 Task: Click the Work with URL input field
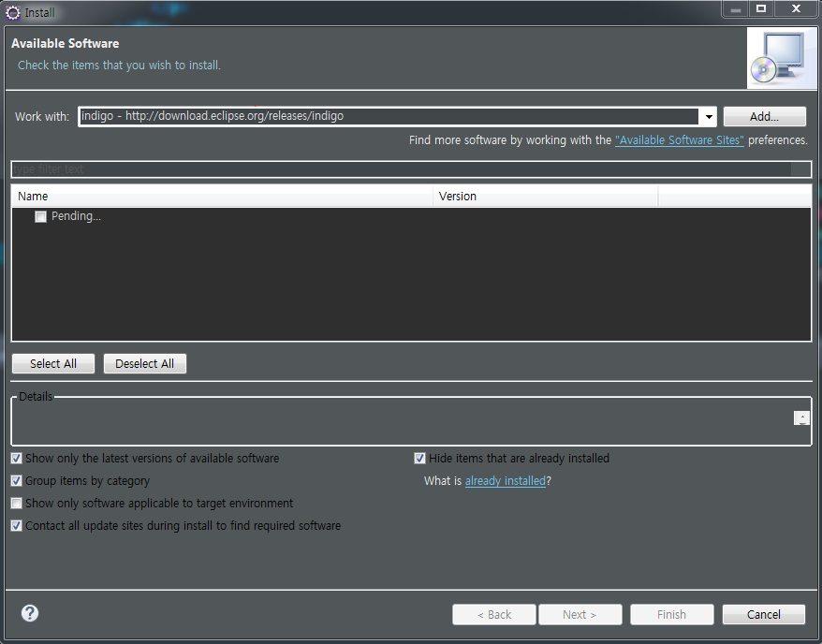[x=389, y=116]
